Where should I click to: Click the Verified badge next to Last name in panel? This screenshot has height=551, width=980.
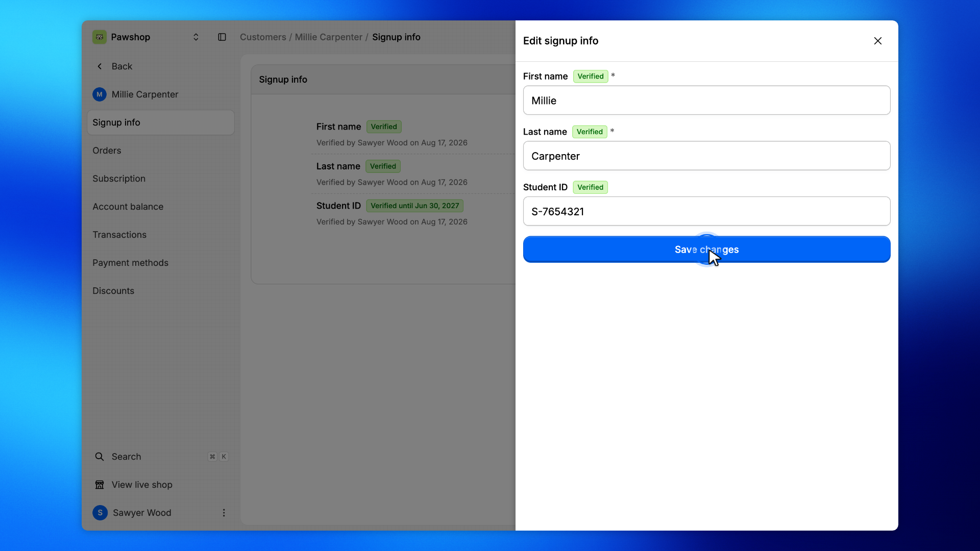click(590, 132)
